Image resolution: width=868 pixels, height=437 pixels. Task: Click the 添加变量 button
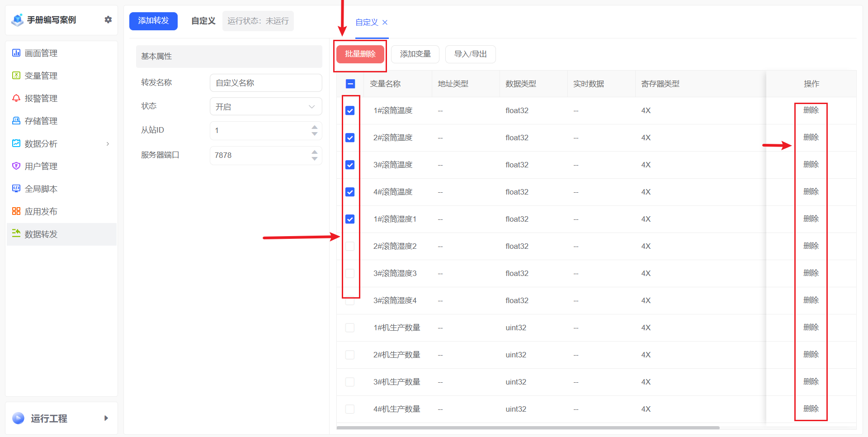(415, 54)
